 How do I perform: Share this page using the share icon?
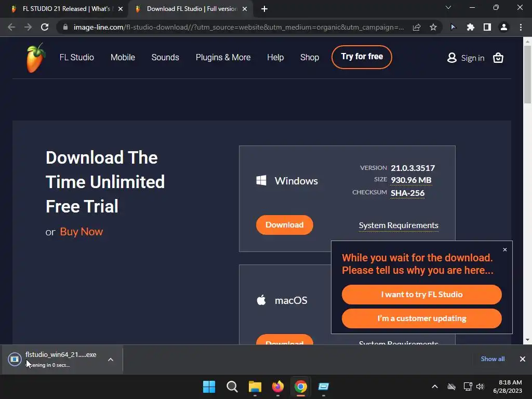click(x=417, y=27)
